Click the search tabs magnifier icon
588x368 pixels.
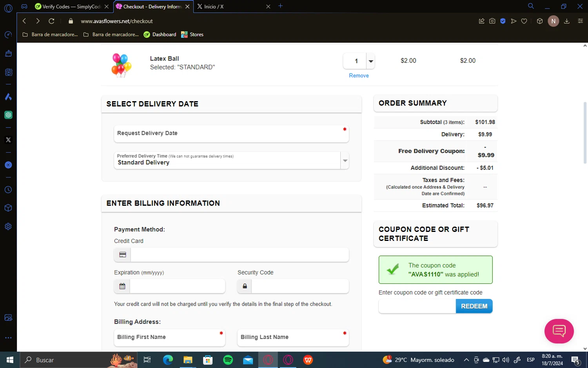[531, 6]
